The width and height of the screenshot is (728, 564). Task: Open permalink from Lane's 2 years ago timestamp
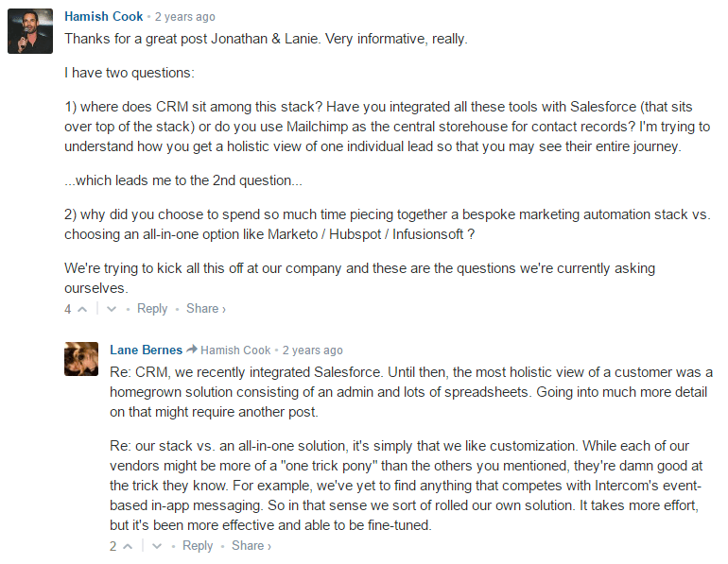click(312, 350)
